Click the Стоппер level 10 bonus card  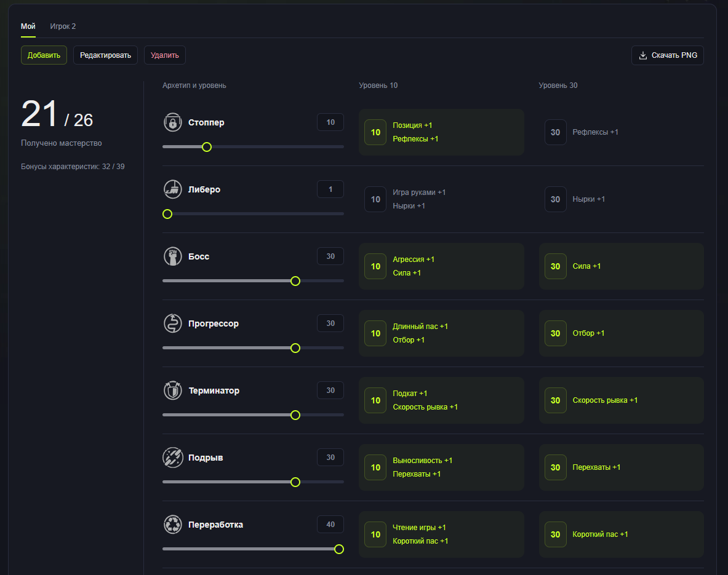pyautogui.click(x=441, y=132)
